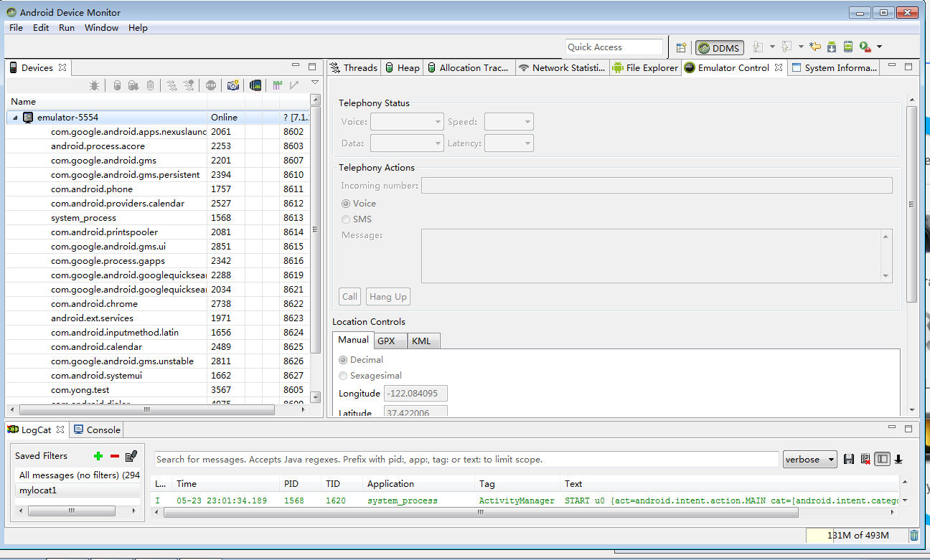Open the File menu
930x560 pixels.
[x=16, y=28]
